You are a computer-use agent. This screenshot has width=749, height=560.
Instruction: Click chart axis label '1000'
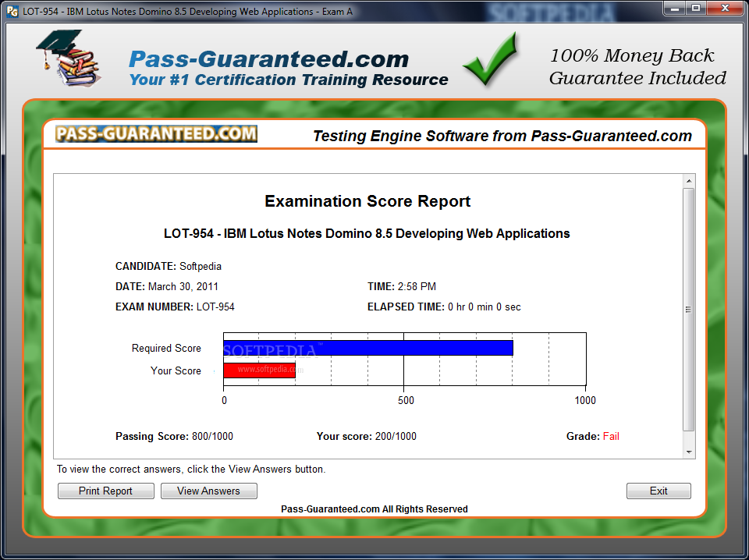point(585,400)
